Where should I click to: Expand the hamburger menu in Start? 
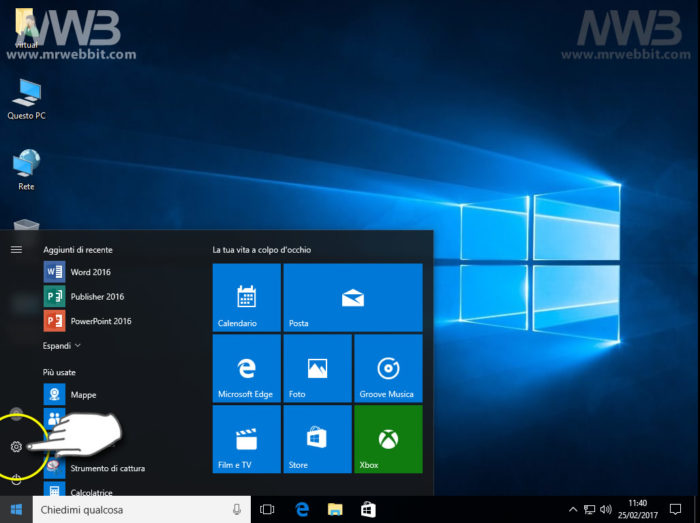tap(16, 249)
